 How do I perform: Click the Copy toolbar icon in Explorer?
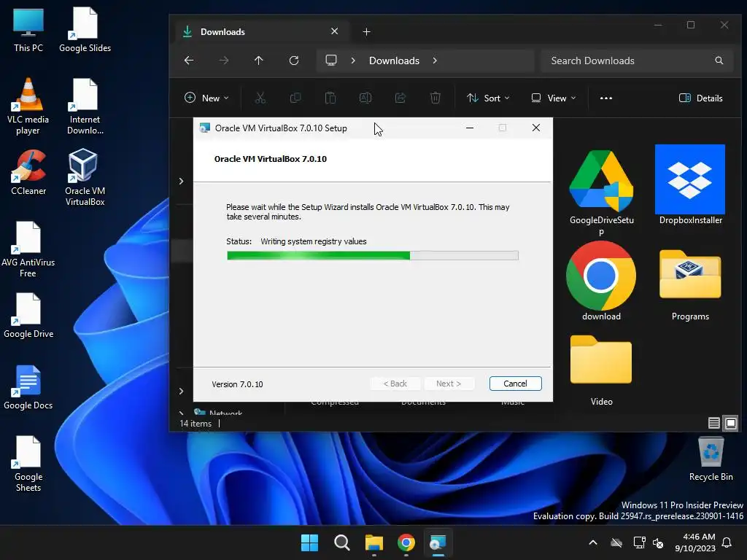(x=295, y=98)
